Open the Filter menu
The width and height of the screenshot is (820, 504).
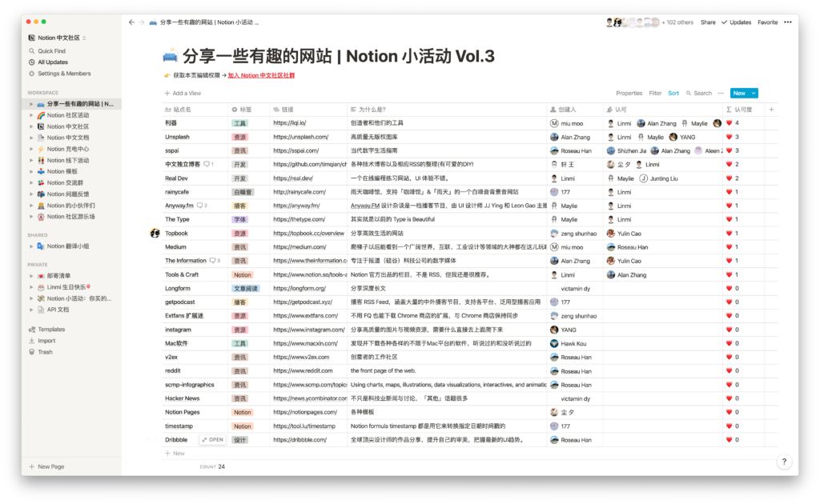click(x=655, y=93)
